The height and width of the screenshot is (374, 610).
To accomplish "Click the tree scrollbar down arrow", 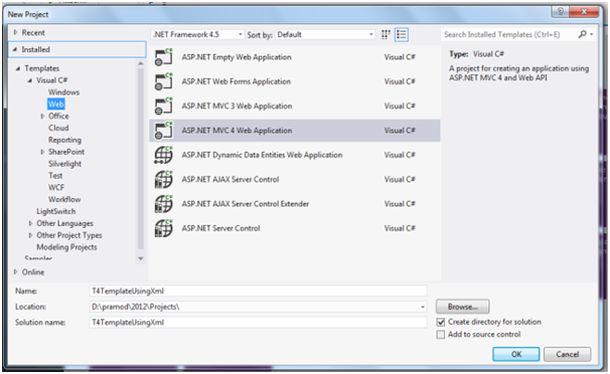I will pyautogui.click(x=140, y=258).
